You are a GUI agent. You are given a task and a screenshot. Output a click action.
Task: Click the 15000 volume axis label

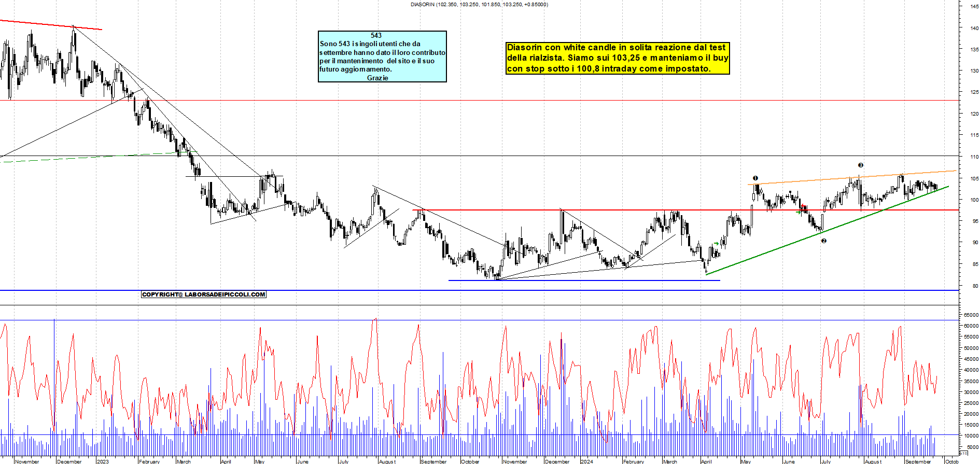click(x=972, y=425)
